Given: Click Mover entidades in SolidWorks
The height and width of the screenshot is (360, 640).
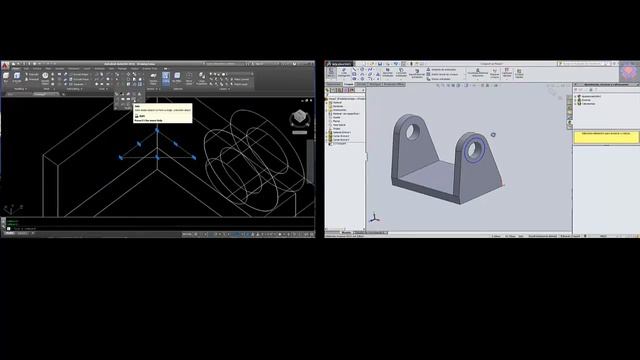Looking at the screenshot, I should (438, 79).
